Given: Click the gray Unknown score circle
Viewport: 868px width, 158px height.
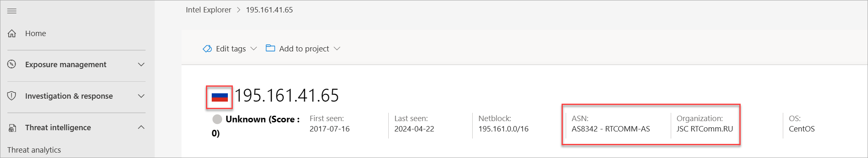Looking at the screenshot, I should pos(217,119).
